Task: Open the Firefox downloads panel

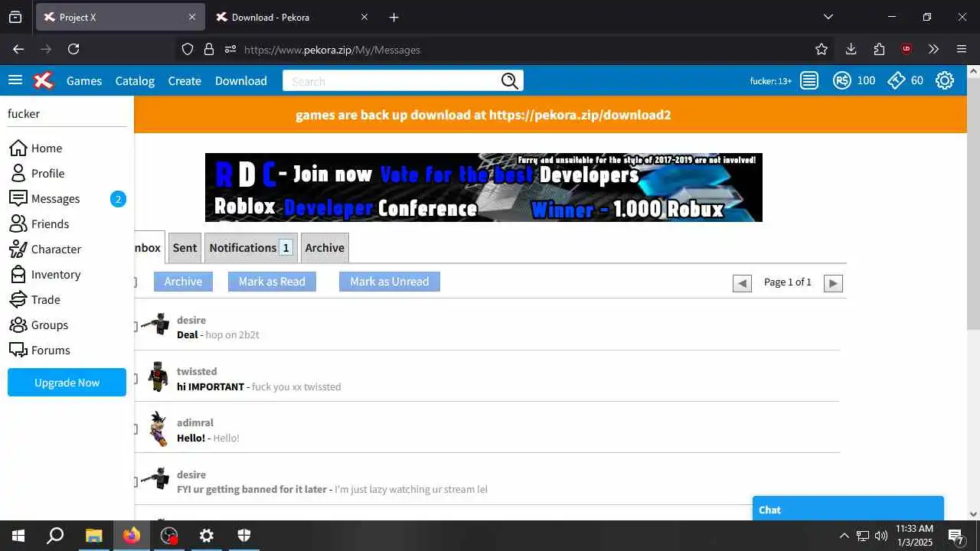Action: click(851, 49)
